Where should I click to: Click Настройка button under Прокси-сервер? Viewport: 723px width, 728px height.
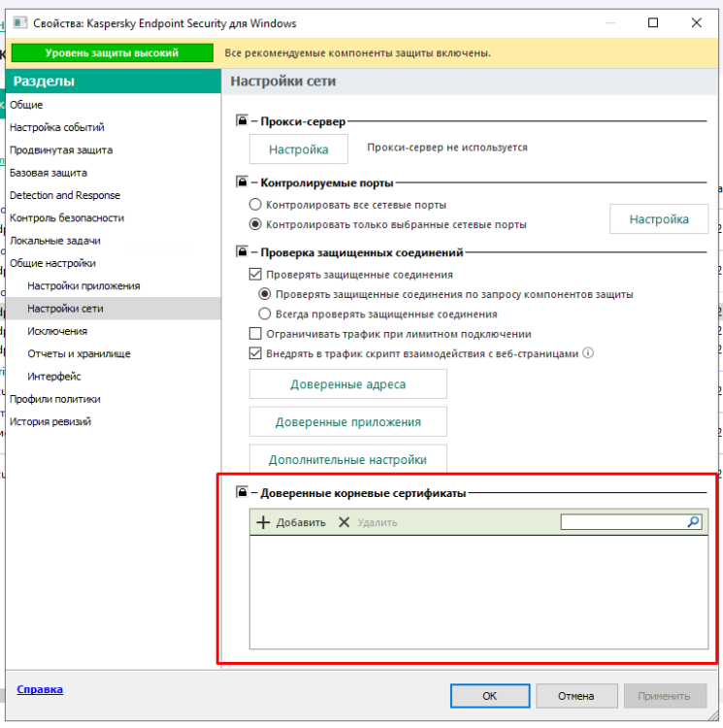[x=298, y=149]
